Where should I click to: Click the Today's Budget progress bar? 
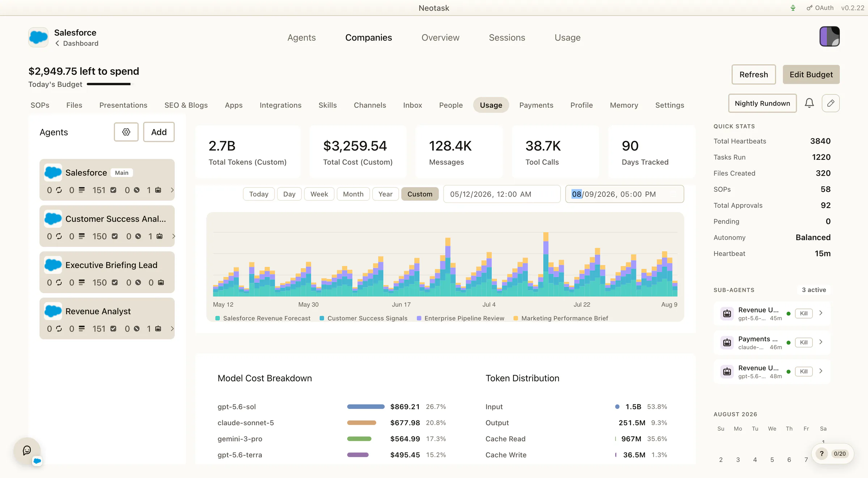pos(110,84)
